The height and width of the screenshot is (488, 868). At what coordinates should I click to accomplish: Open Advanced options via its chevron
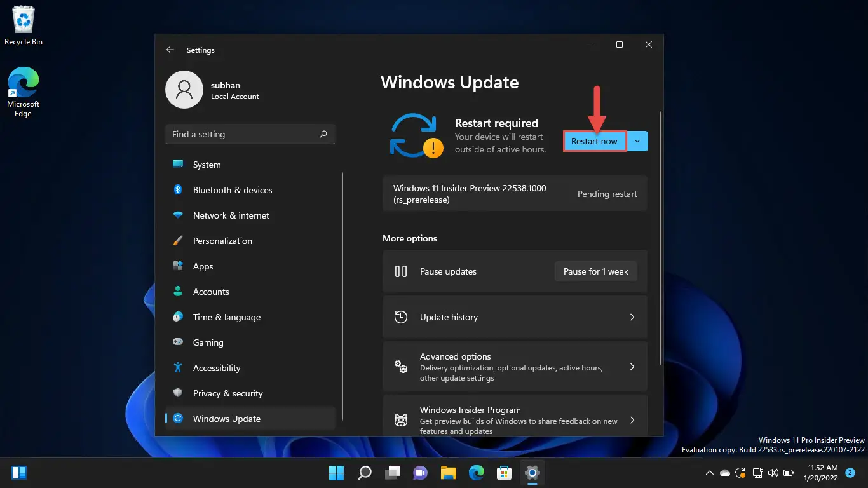[632, 367]
